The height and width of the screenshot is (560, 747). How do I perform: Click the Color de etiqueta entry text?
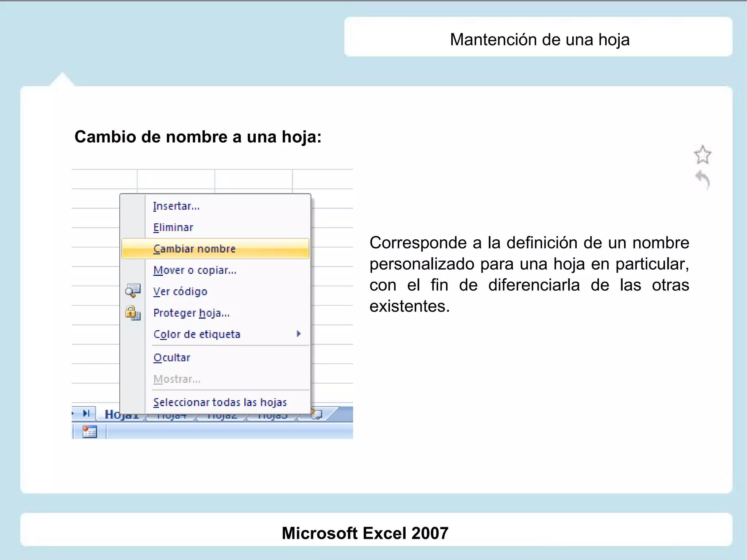(x=197, y=334)
